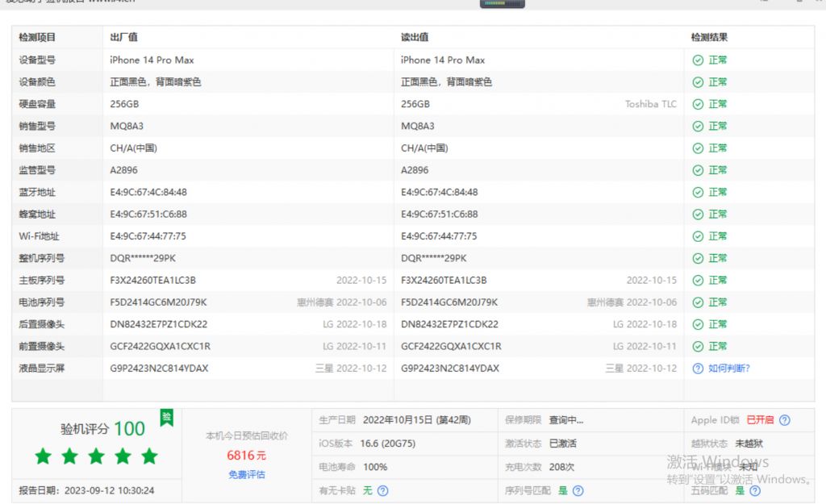Image resolution: width=826 pixels, height=504 pixels.
Task: Click the question mark next to 有无卡贴 无
Action: coord(383,489)
